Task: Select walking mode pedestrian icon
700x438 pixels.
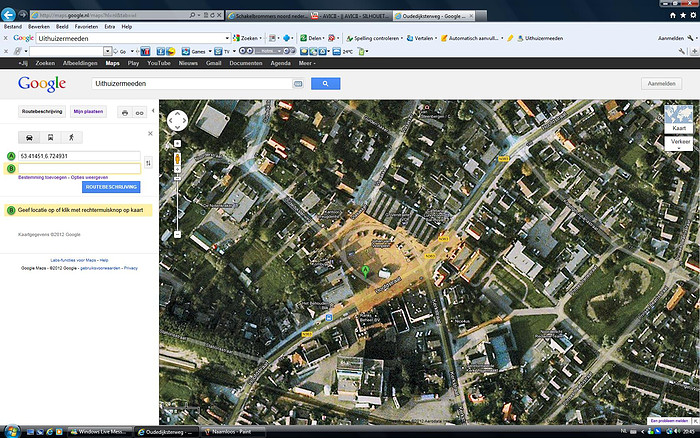Action: point(71,138)
